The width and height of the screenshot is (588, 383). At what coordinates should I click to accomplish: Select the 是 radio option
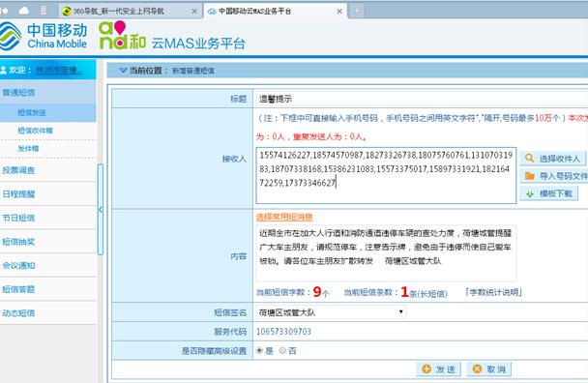click(259, 350)
